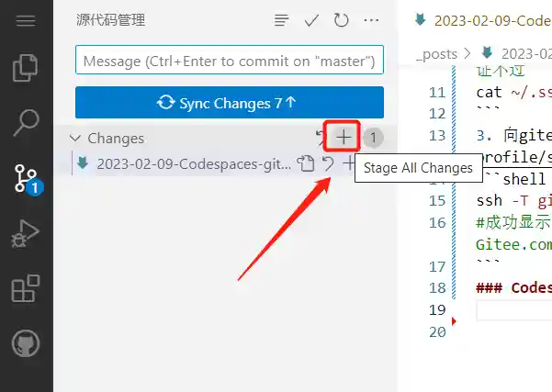Click the Sync Changes 7 button
552x392 pixels.
click(x=230, y=103)
